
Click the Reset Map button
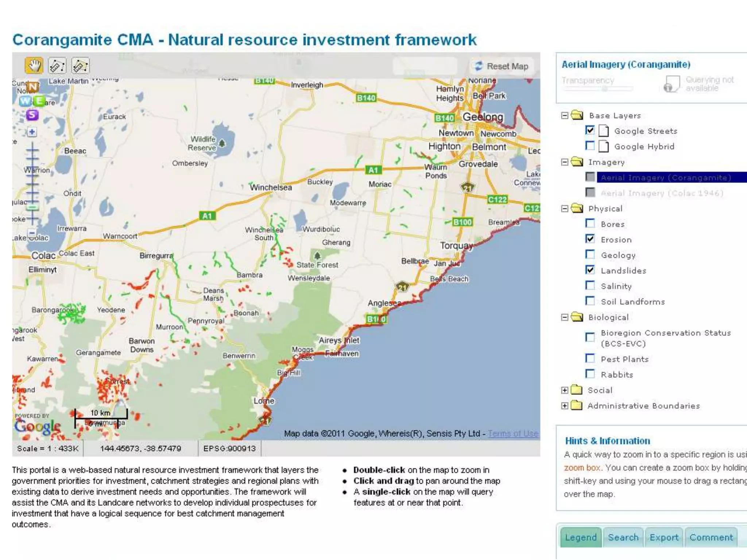click(502, 66)
